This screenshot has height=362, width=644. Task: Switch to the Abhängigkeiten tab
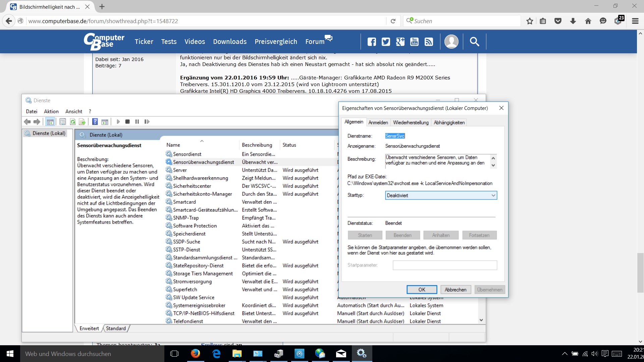449,122
